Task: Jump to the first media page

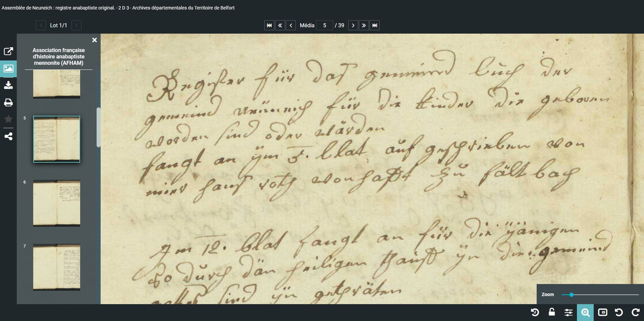Action: [269, 25]
